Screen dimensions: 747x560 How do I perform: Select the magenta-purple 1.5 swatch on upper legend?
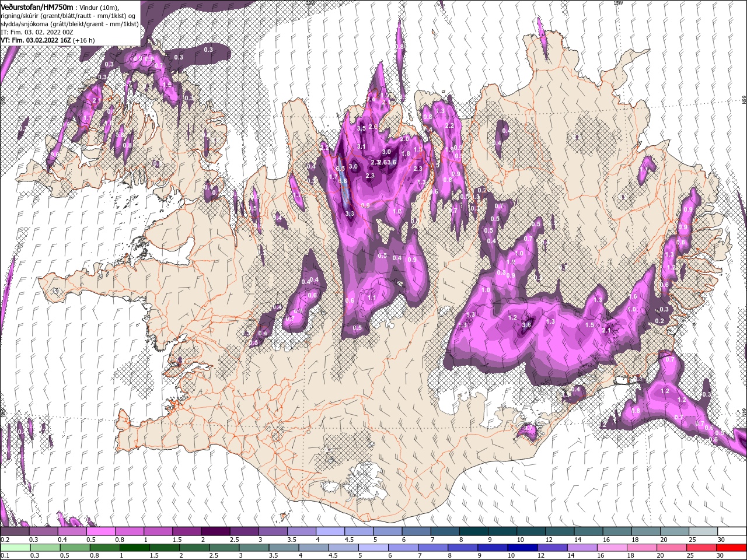tap(187, 531)
